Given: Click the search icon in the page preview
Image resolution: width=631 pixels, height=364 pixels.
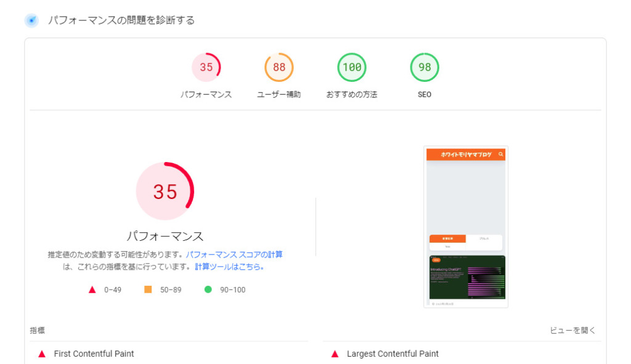Looking at the screenshot, I should tap(501, 155).
